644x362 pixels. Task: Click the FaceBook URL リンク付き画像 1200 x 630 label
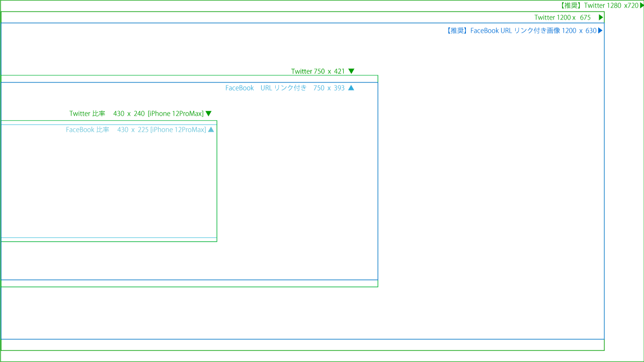(x=521, y=31)
